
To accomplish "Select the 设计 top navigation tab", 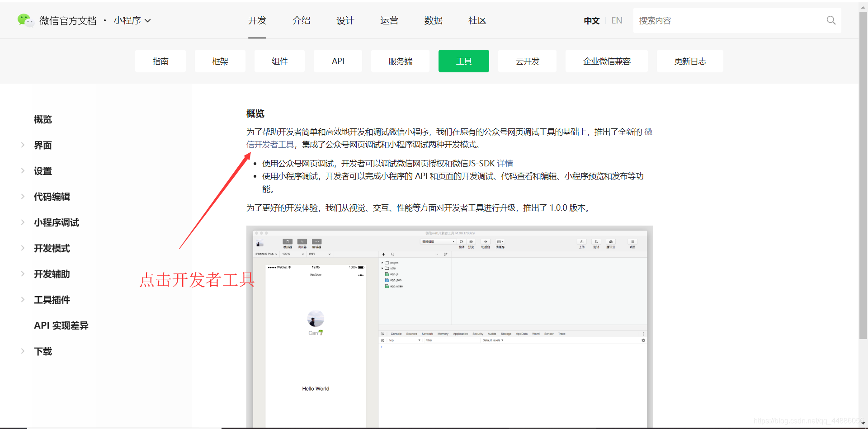I will [345, 20].
